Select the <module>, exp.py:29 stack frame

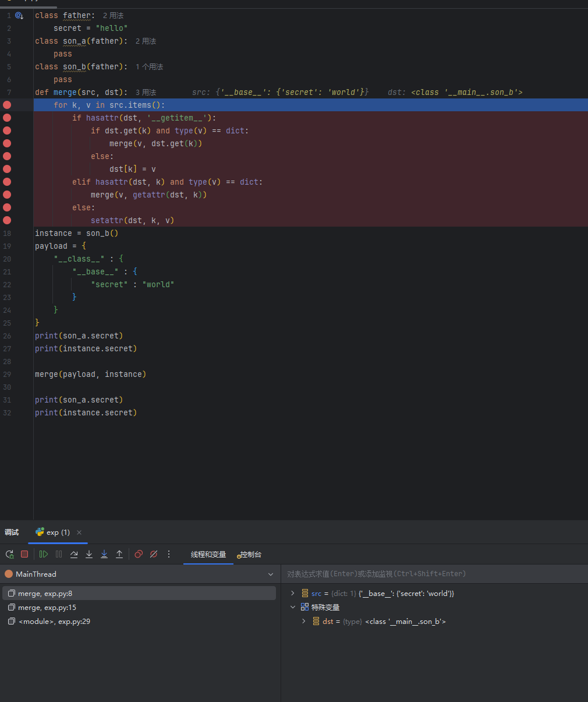[54, 622]
